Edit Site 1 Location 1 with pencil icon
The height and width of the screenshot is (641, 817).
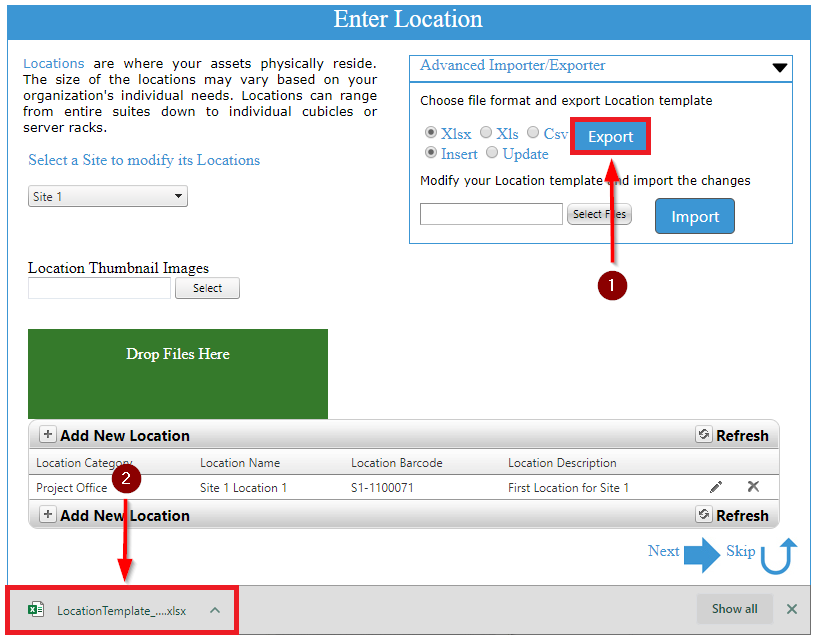(x=716, y=487)
